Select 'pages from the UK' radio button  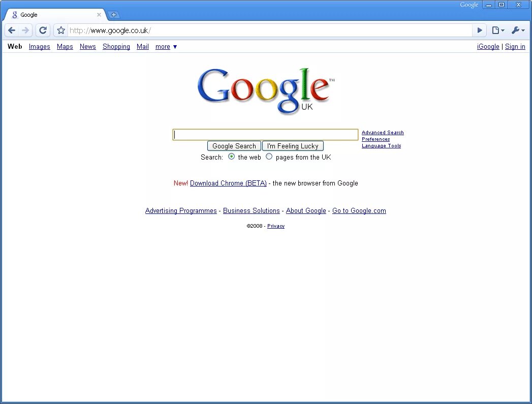pyautogui.click(x=269, y=157)
